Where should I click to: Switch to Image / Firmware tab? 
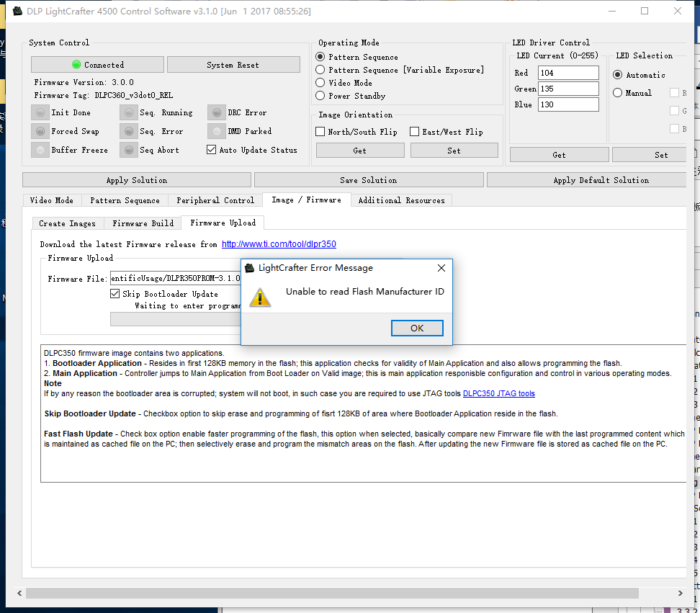pos(307,200)
